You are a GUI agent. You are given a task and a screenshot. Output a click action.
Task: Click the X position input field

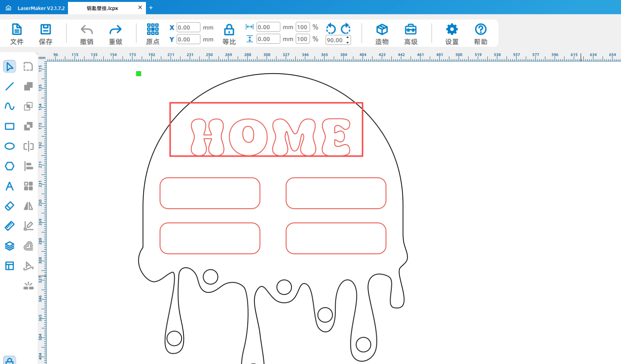[x=188, y=28]
